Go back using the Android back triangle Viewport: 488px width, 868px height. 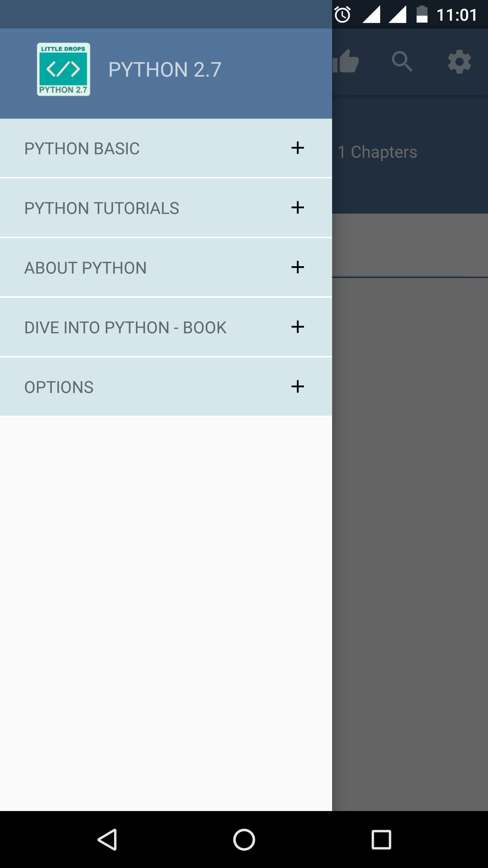(x=107, y=840)
